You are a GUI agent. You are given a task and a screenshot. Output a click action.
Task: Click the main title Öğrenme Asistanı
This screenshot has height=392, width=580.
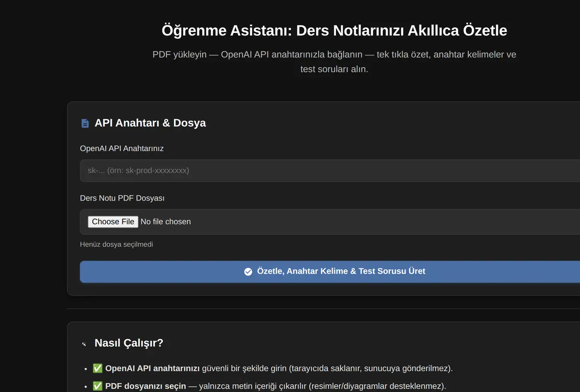[x=334, y=30]
